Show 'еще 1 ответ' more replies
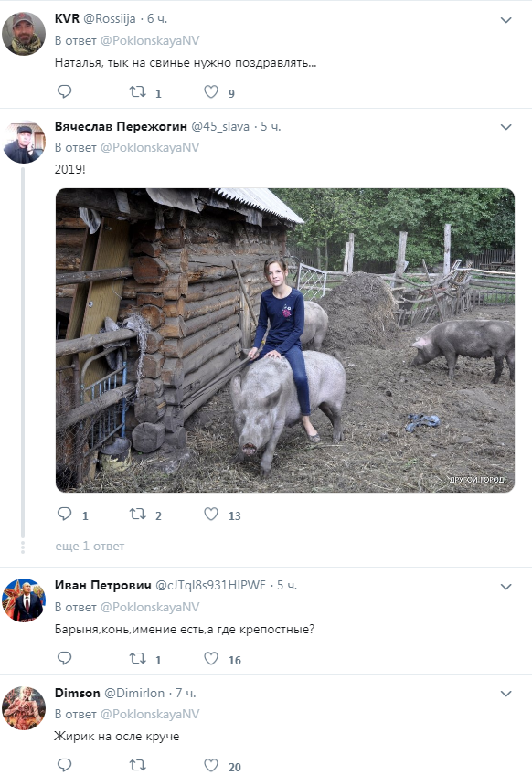Screen dimensions: 532x775 point(90,547)
